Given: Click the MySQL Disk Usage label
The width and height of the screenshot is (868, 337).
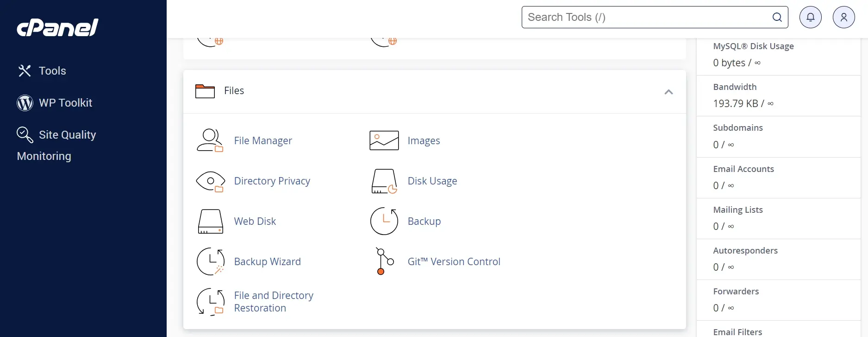Looking at the screenshot, I should pos(753,46).
